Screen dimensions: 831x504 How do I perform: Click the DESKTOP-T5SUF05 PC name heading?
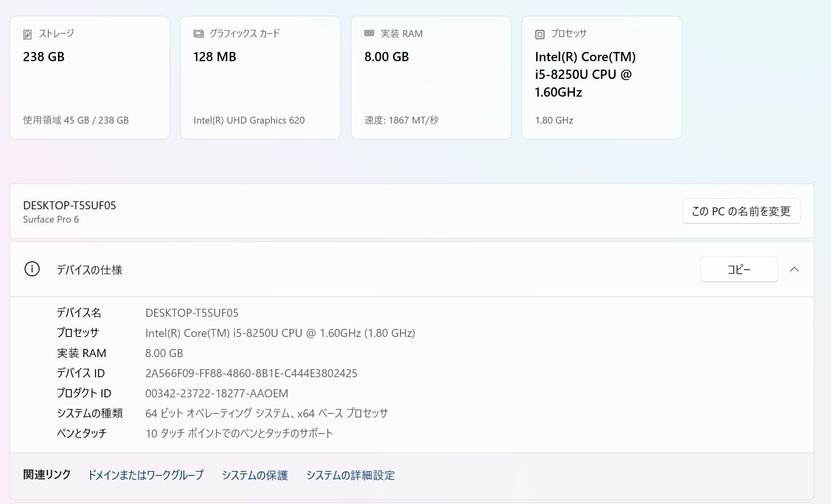70,205
